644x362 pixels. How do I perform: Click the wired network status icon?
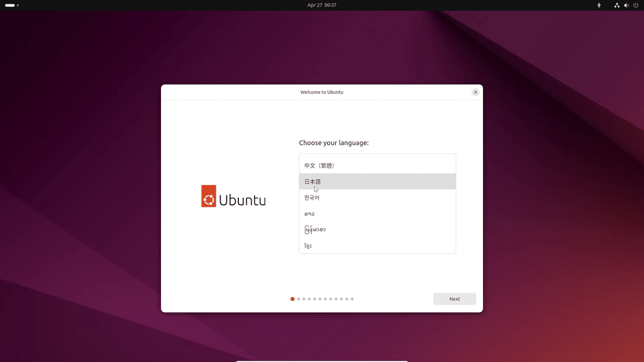coord(617,5)
